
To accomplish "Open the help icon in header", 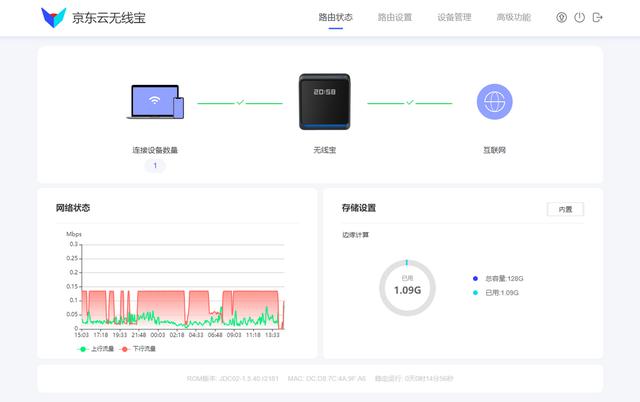I will (x=561, y=17).
